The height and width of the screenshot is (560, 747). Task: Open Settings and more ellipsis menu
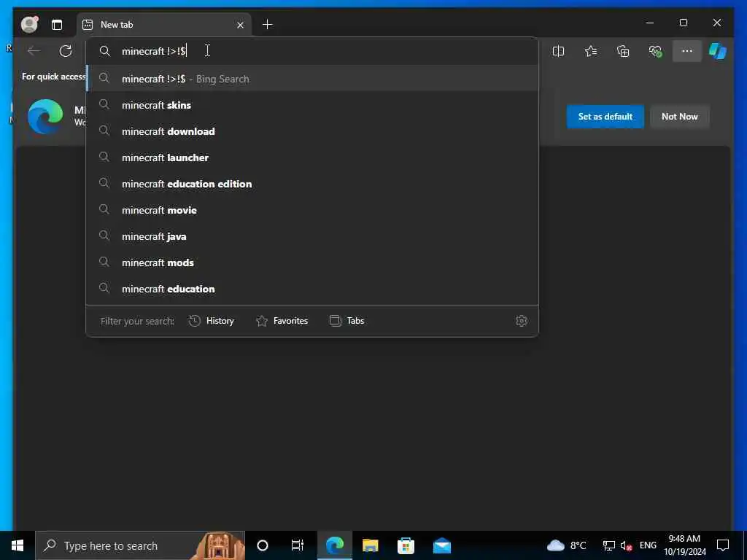click(687, 51)
